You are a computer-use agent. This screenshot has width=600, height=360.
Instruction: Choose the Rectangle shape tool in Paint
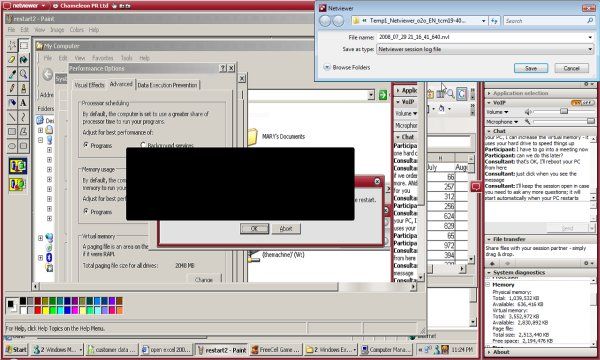coord(12,132)
